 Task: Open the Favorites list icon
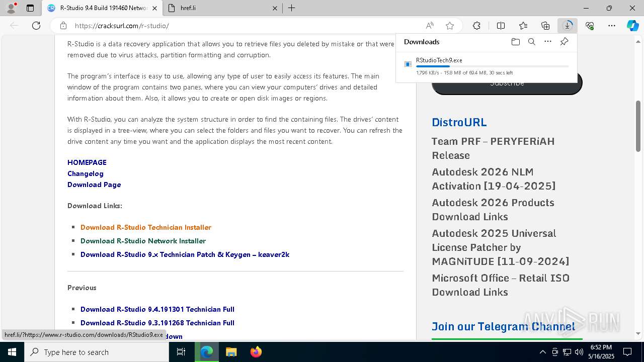(x=523, y=26)
